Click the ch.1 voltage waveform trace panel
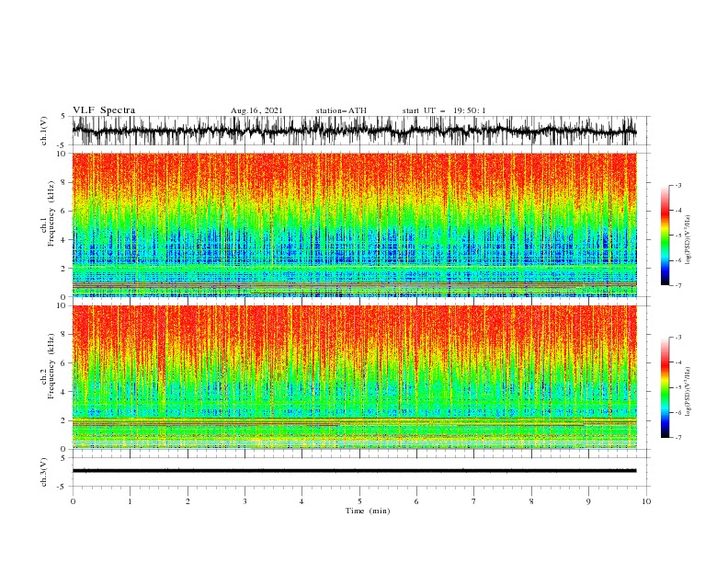The height and width of the screenshot is (563, 728). click(x=360, y=131)
